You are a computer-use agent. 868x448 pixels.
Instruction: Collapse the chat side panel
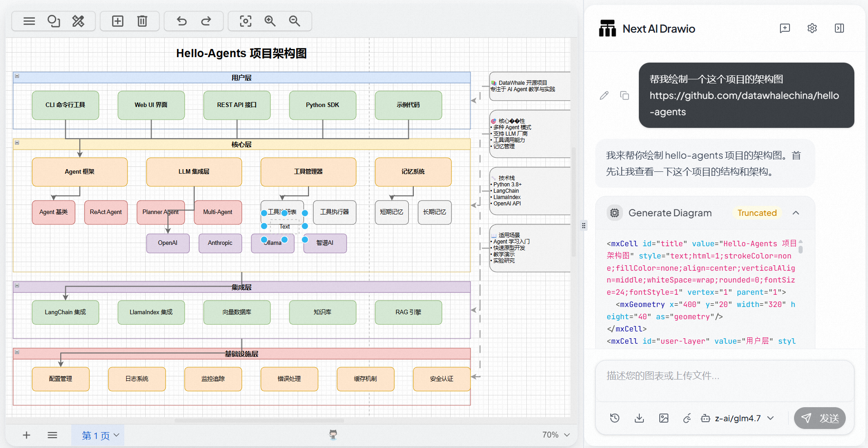(x=839, y=29)
